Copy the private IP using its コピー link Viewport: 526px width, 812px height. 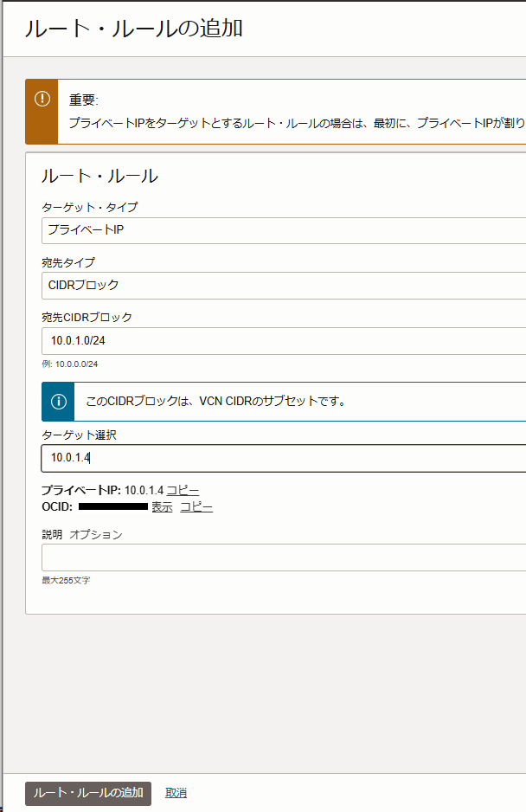point(184,490)
